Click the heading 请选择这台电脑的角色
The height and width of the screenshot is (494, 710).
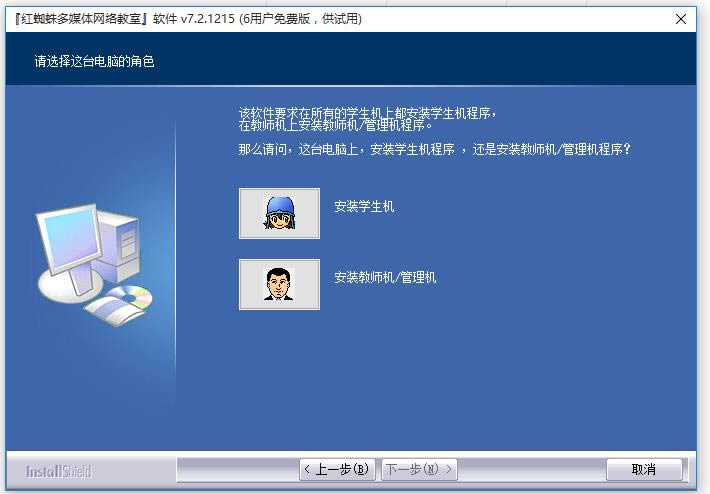(x=95, y=61)
